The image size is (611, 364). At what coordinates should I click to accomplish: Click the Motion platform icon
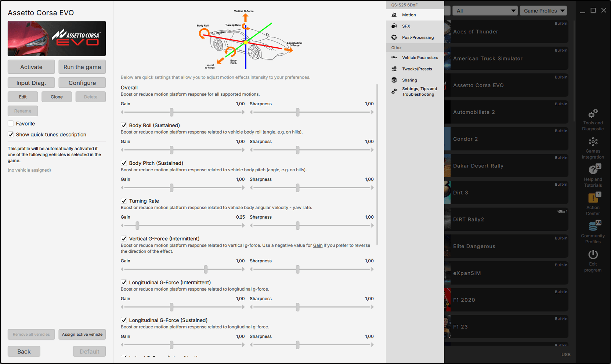click(x=394, y=15)
